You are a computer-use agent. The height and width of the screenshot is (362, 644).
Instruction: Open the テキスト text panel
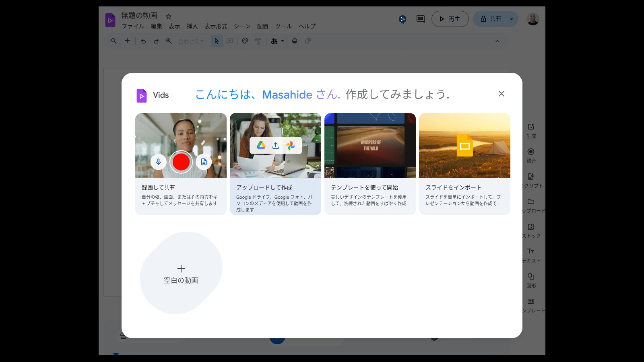pos(531,255)
